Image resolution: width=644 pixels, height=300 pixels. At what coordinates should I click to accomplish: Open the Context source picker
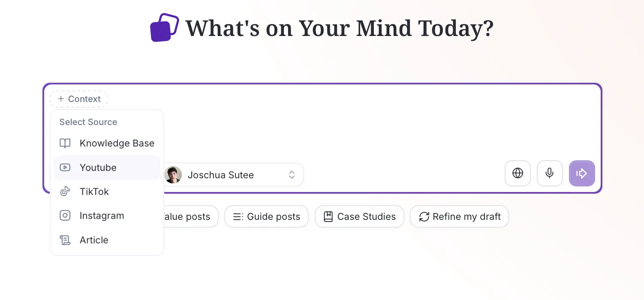point(78,99)
